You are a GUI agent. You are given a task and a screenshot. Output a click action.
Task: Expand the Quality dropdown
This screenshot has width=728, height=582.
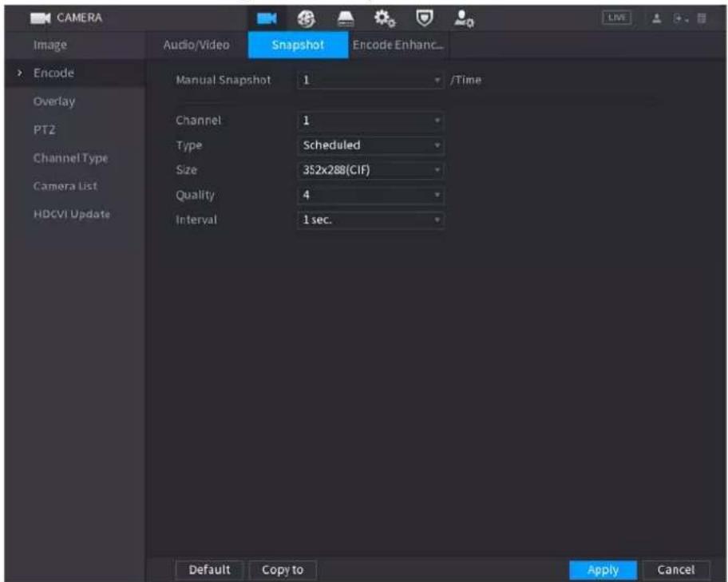[370, 195]
